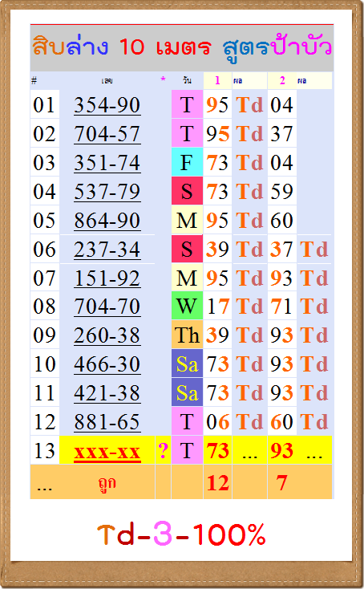Click the Td-3-100% footer text
The height and width of the screenshot is (589, 364).
click(182, 534)
